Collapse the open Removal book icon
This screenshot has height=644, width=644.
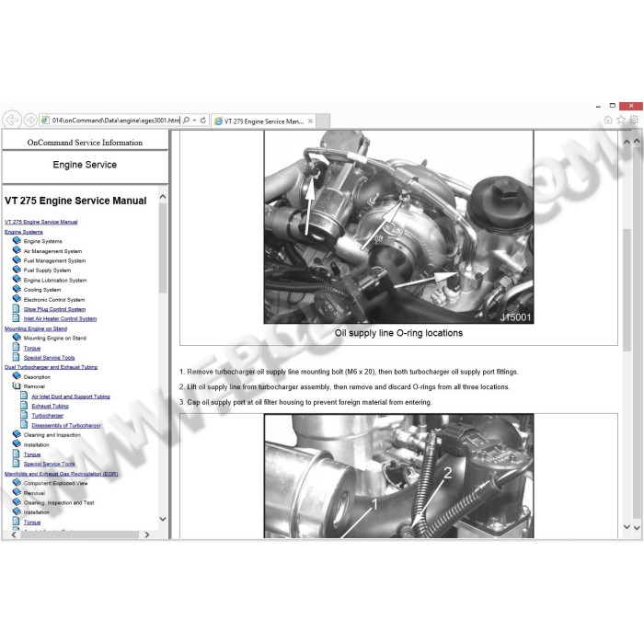(17, 385)
